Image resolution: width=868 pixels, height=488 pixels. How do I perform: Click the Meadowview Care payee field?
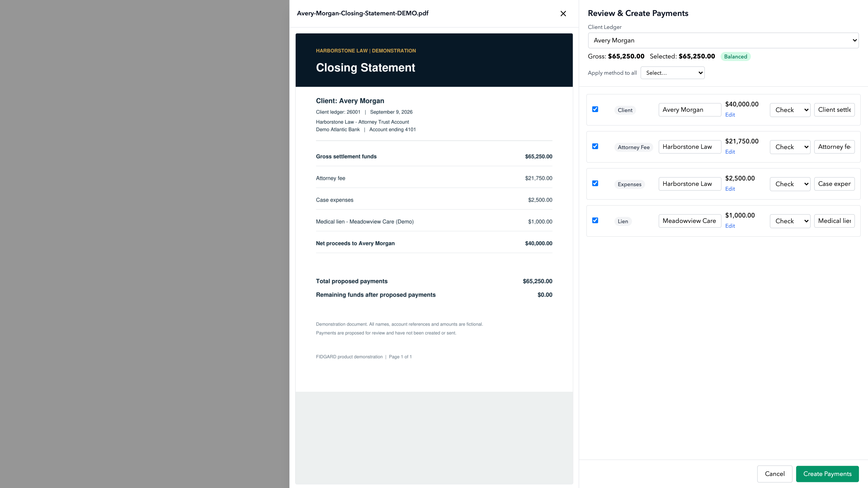coord(690,221)
